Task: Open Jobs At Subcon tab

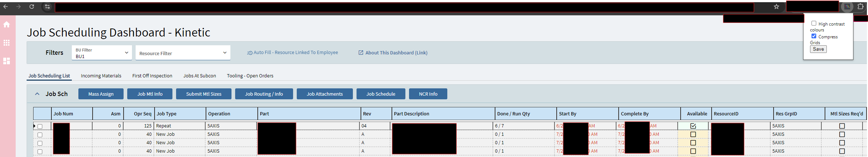Action: tap(199, 76)
